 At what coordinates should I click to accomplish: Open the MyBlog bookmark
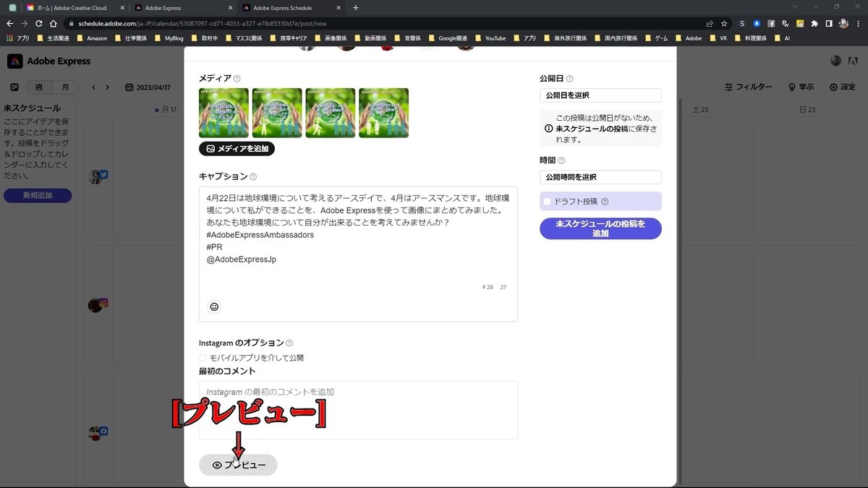[x=169, y=38]
